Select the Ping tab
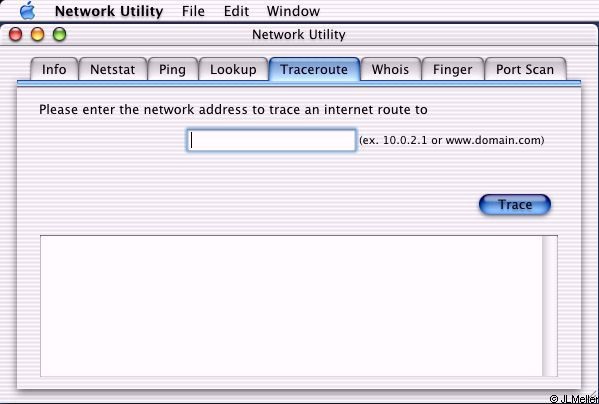Viewport: 599px width, 404px height. point(172,69)
